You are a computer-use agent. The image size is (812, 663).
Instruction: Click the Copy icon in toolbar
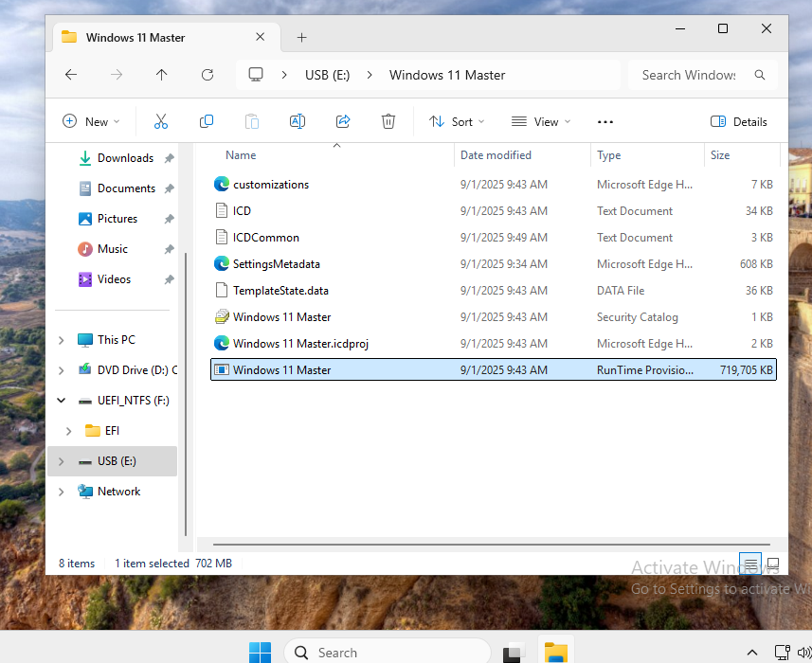point(206,121)
